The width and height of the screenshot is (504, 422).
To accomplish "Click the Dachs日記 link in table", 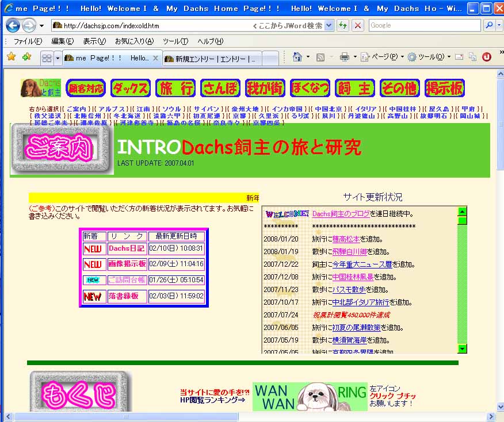I will 126,248.
